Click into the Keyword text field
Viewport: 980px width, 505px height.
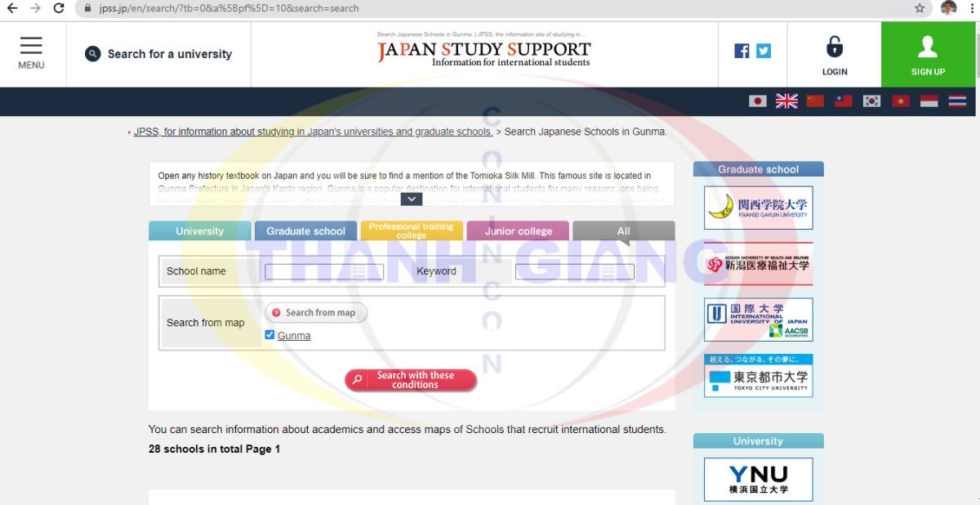click(574, 272)
